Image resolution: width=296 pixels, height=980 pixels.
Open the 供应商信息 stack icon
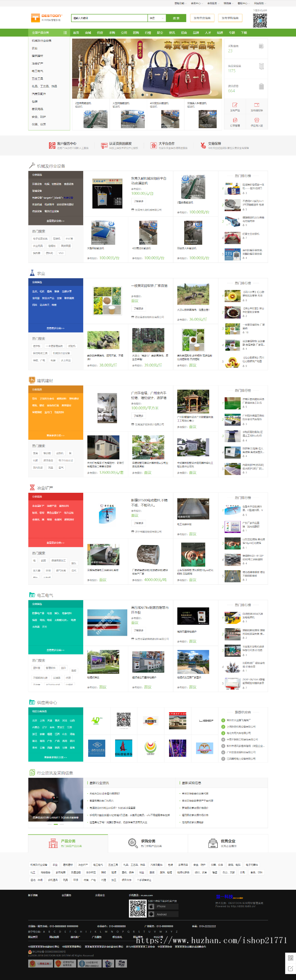(x=261, y=67)
